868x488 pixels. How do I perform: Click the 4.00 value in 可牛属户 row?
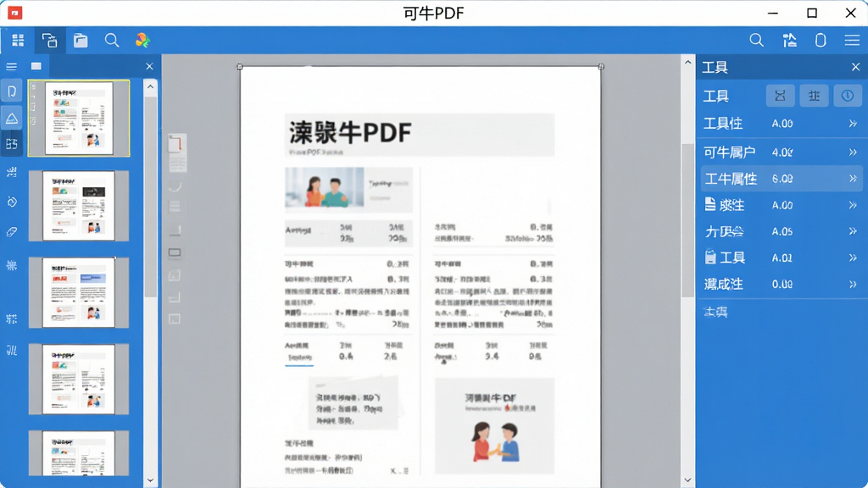coord(782,152)
